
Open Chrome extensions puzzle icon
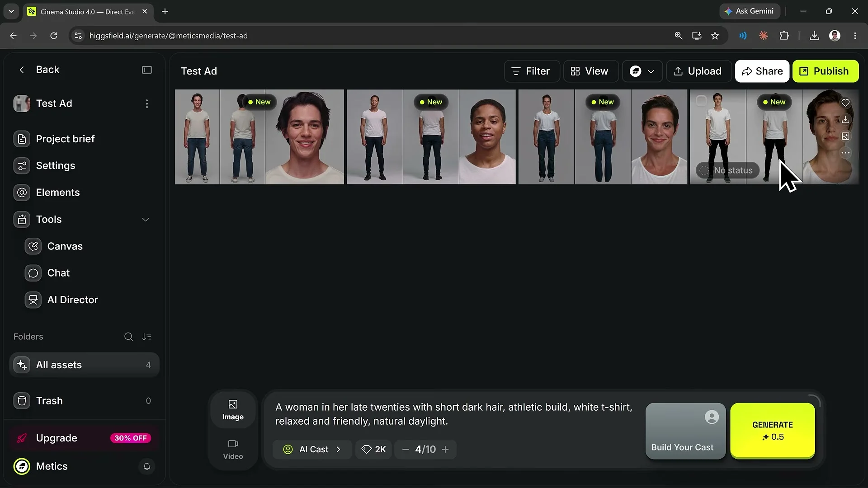(x=784, y=36)
